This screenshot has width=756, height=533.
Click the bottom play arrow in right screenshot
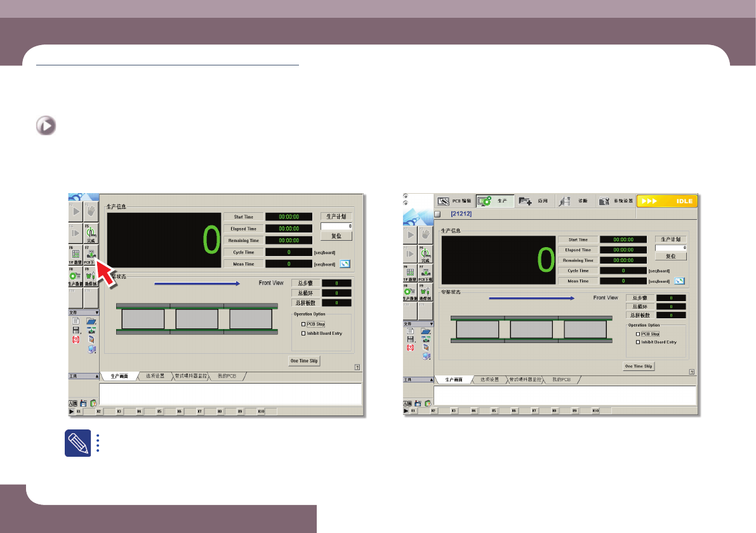click(x=406, y=411)
